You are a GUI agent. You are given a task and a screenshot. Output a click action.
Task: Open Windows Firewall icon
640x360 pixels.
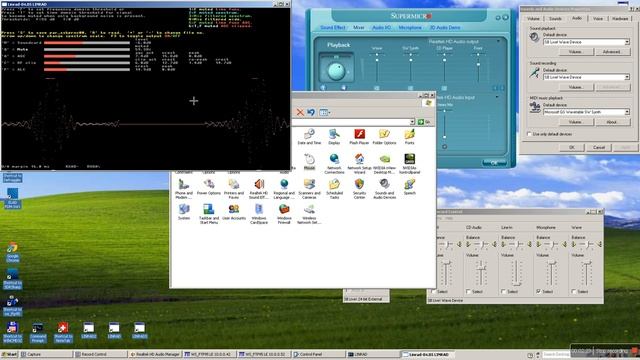point(284,214)
